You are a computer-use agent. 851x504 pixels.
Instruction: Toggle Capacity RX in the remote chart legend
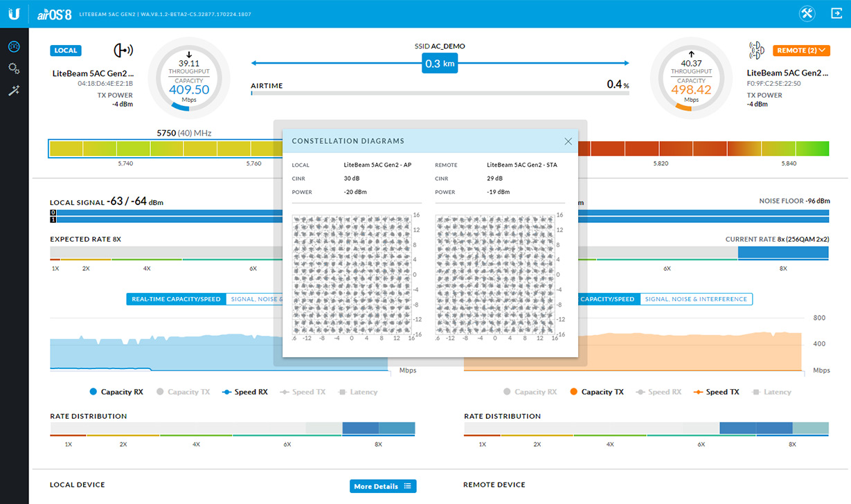530,392
